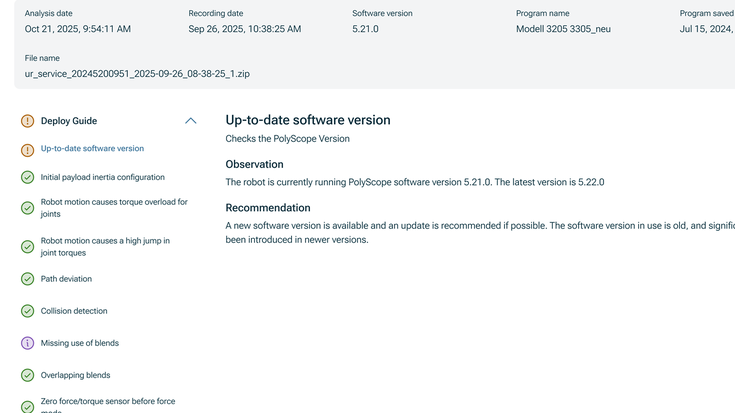This screenshot has height=413, width=735.
Task: Select Robot motion causes high jump item
Action: tap(105, 247)
